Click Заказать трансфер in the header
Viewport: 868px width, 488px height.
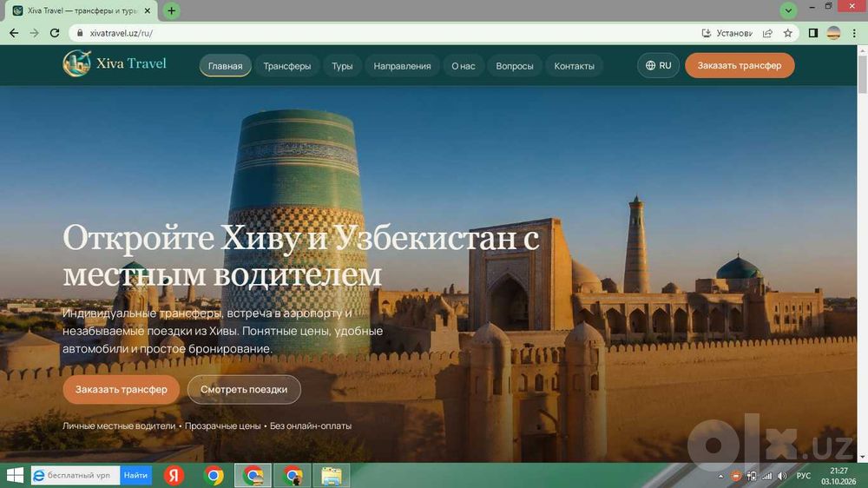740,65
